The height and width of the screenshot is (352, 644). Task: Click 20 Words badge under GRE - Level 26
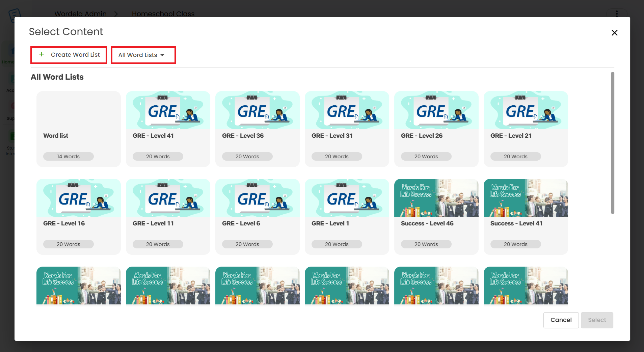pyautogui.click(x=426, y=157)
